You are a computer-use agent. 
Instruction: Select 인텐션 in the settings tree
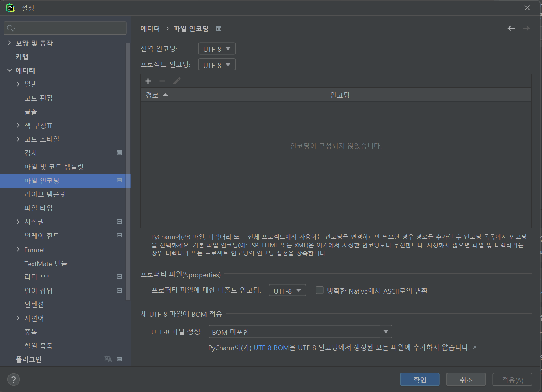click(x=34, y=304)
